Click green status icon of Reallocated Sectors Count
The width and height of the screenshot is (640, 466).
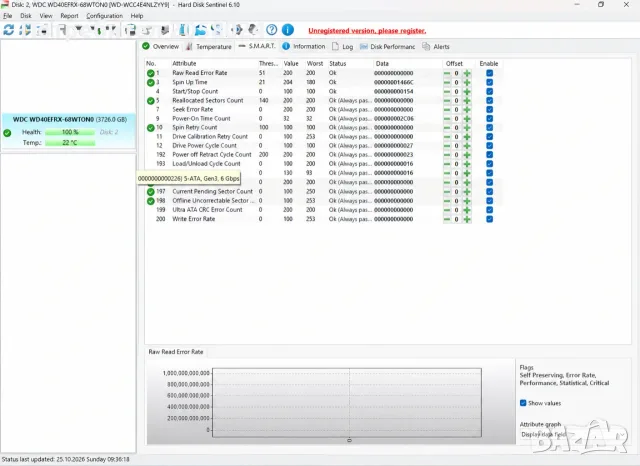(x=151, y=100)
